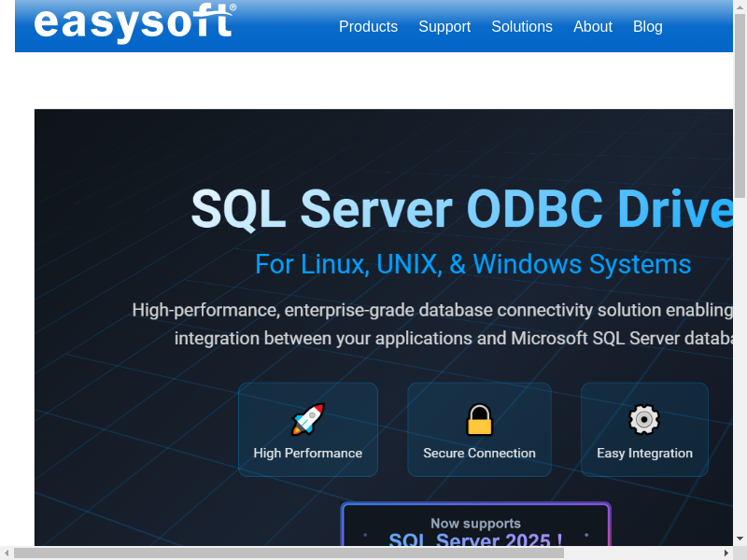Click the vertical scrollbar up arrow
The width and height of the screenshot is (747, 560).
[740, 7]
